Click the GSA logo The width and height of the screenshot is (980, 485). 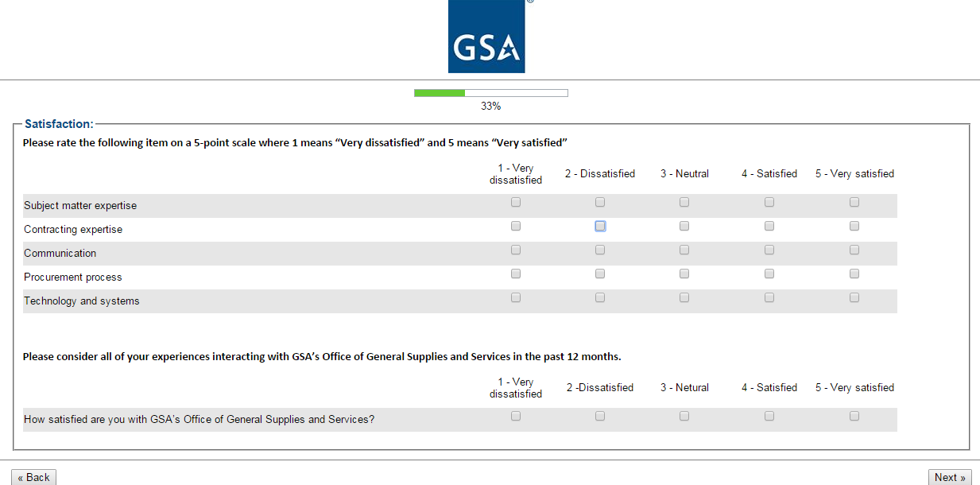[486, 37]
